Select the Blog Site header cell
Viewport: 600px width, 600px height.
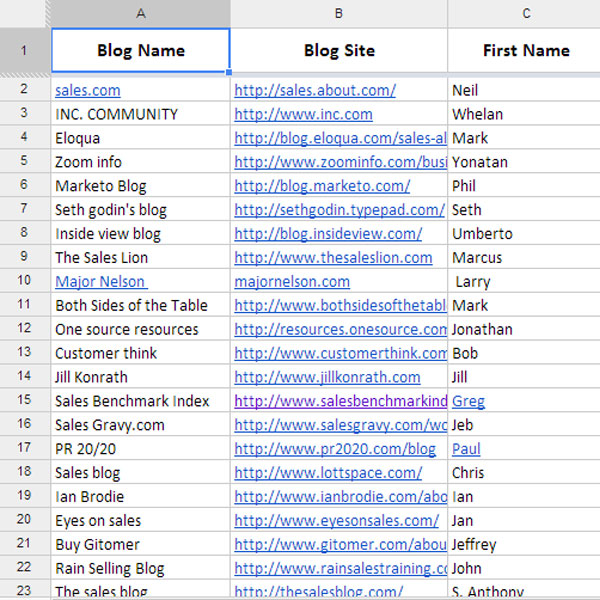[x=339, y=50]
